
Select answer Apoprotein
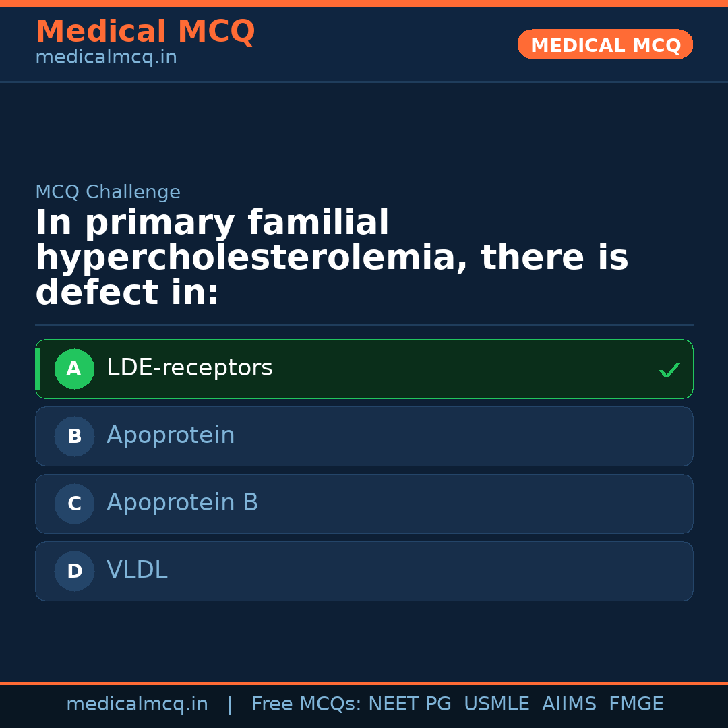pyautogui.click(x=171, y=435)
